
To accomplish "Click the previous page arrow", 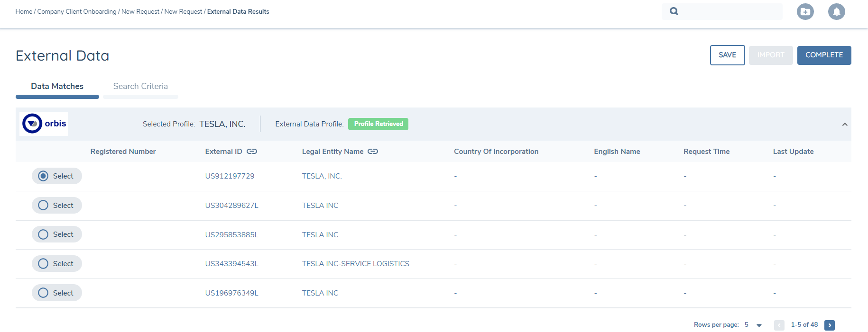I will (779, 325).
